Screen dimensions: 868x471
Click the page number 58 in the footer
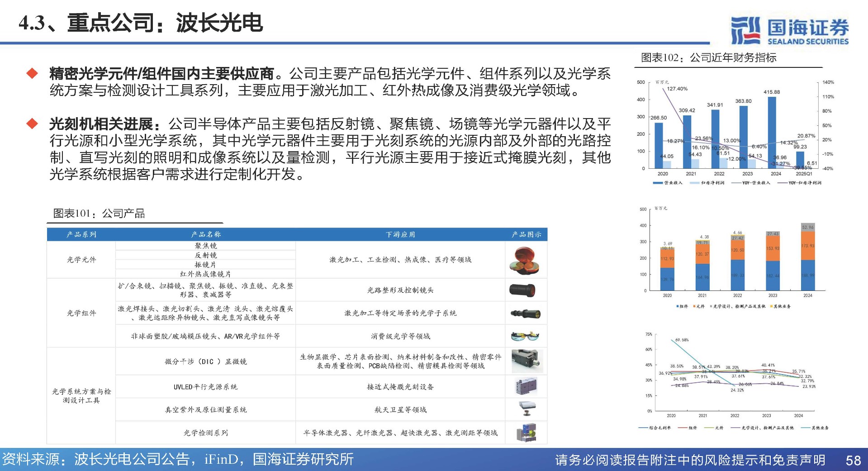coord(853,460)
